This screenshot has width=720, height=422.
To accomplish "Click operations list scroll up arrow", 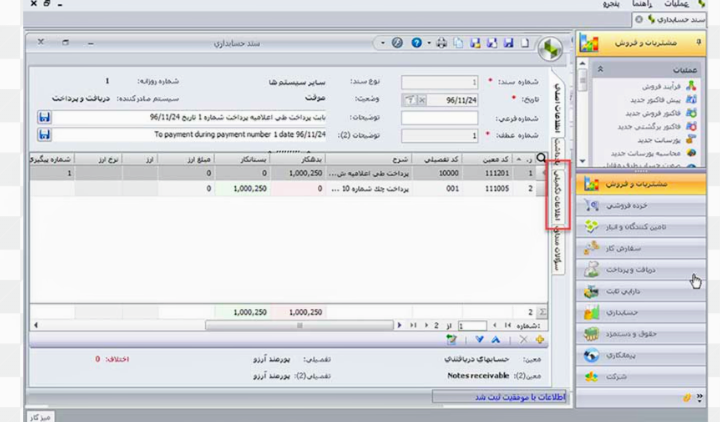I will click(582, 63).
